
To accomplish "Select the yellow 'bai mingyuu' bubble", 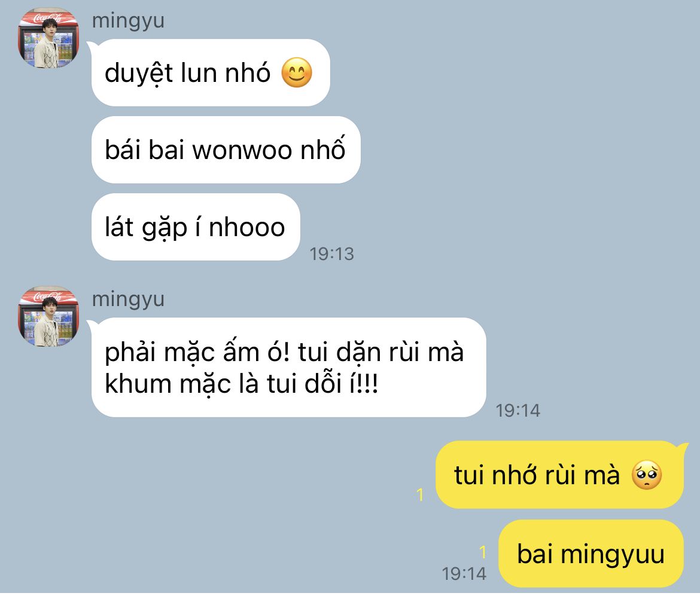I will (591, 554).
